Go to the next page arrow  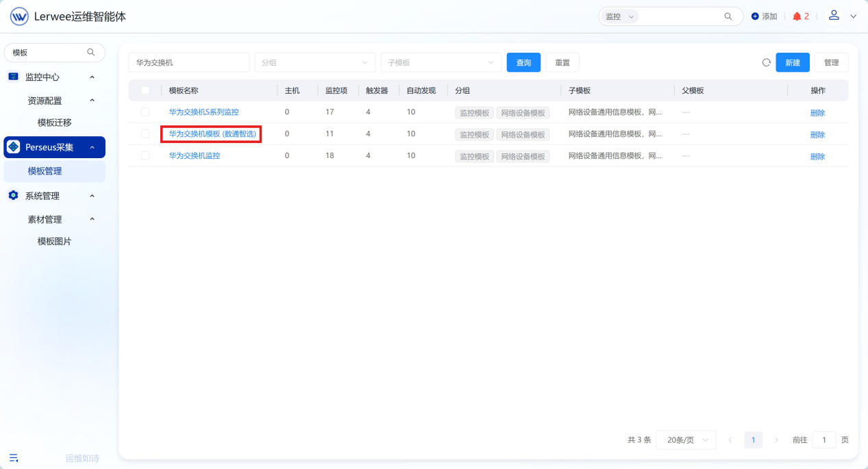click(776, 440)
